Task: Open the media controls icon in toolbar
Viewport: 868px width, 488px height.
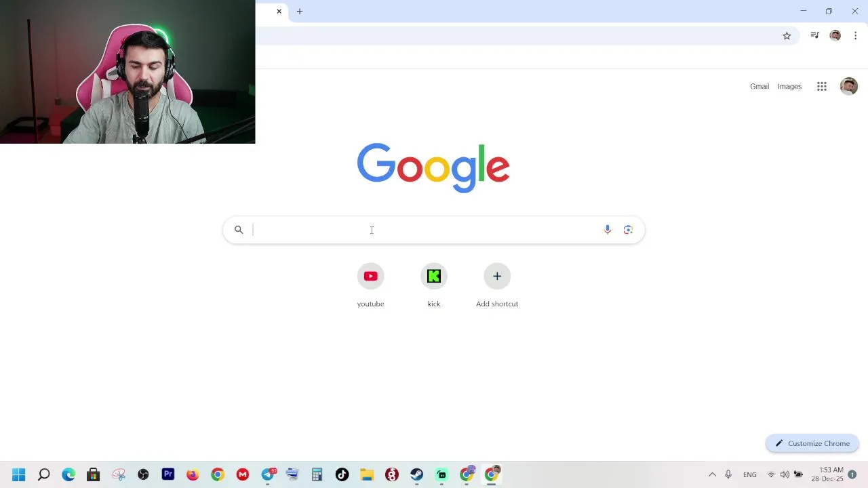Action: [815, 35]
